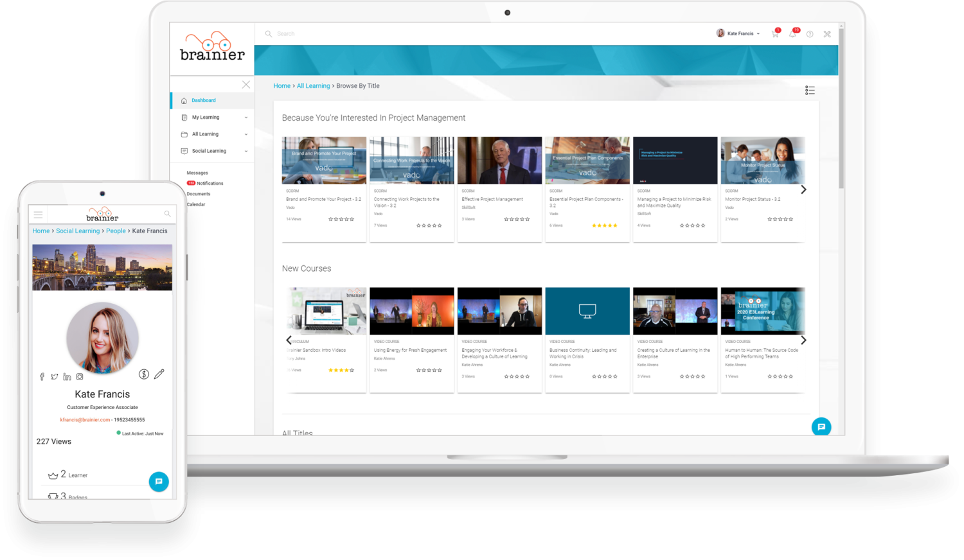Image resolution: width=964 pixels, height=560 pixels.
Task: Open the shopping cart icon in laptop header
Action: (775, 33)
